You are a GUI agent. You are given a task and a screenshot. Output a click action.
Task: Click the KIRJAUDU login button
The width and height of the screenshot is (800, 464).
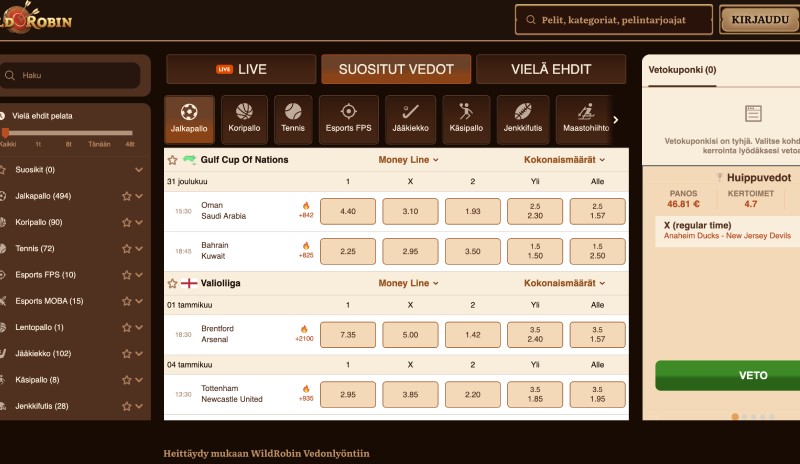[760, 20]
